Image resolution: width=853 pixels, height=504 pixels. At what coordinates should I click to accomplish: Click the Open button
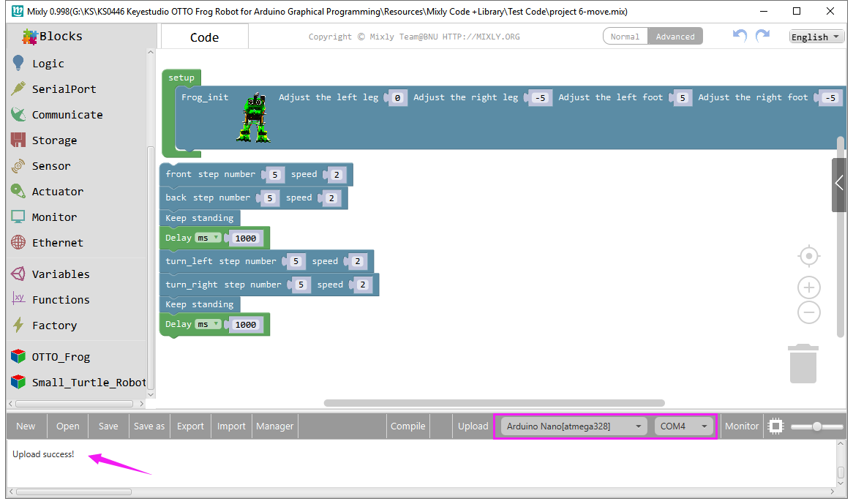[68, 426]
